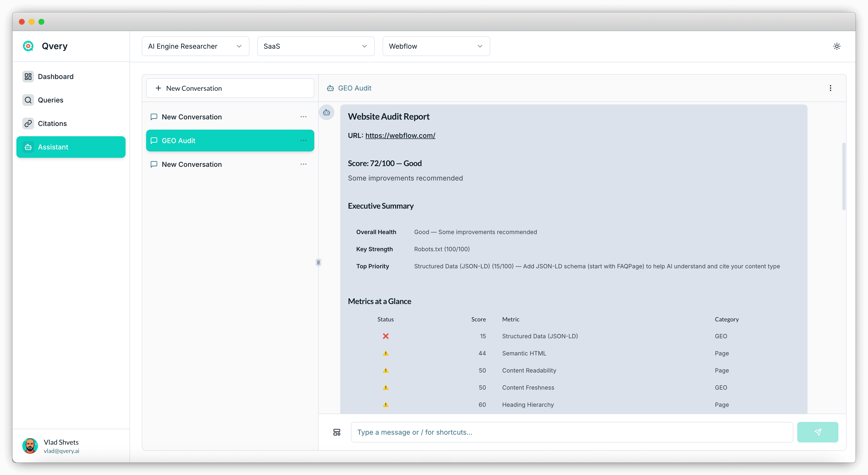Open options menu for GEO Audit conversation
The image size is (868, 475).
pyautogui.click(x=303, y=140)
